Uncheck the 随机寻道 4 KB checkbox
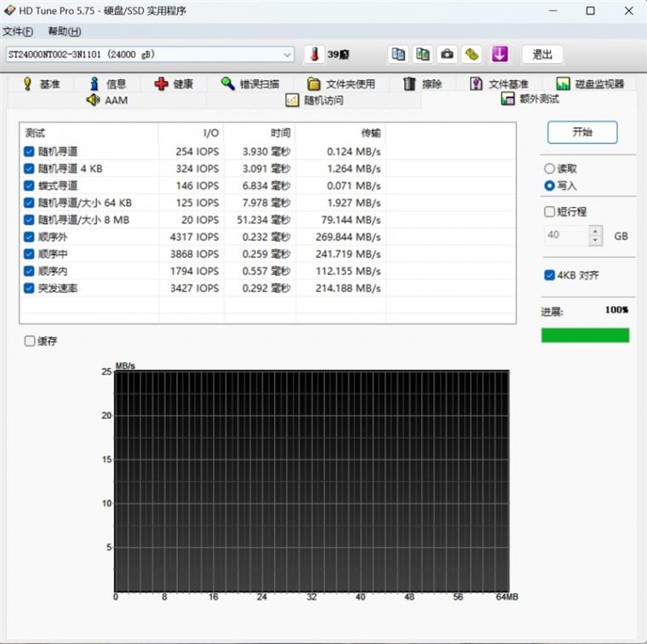Screen dimensions: 647x644 [29, 169]
